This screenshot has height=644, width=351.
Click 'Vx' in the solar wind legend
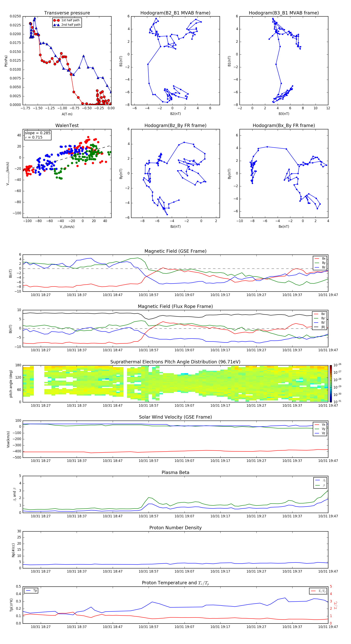(x=324, y=424)
